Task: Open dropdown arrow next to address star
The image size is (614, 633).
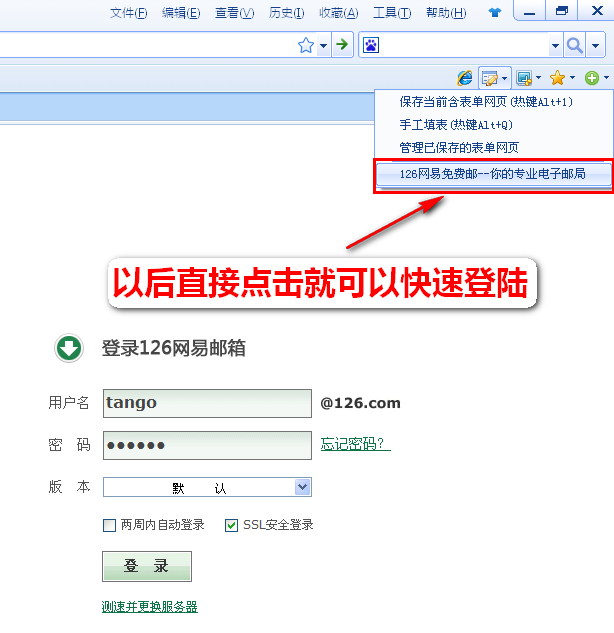Action: click(x=323, y=46)
